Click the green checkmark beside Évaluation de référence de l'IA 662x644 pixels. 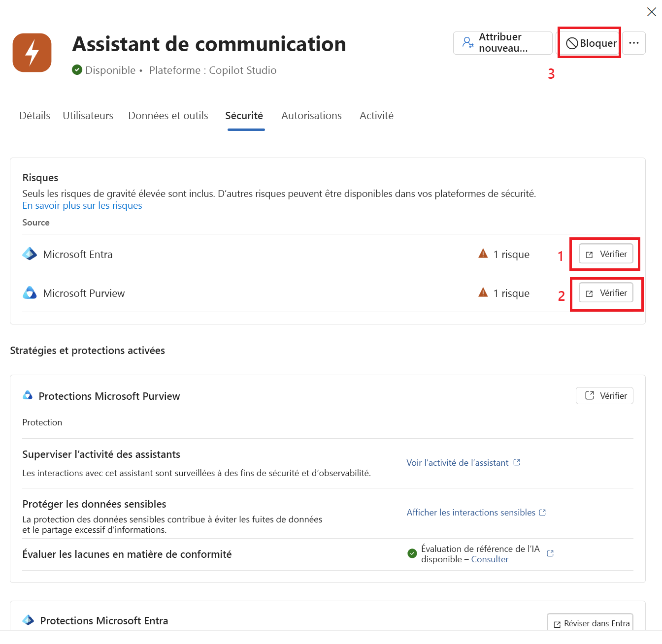(x=412, y=553)
